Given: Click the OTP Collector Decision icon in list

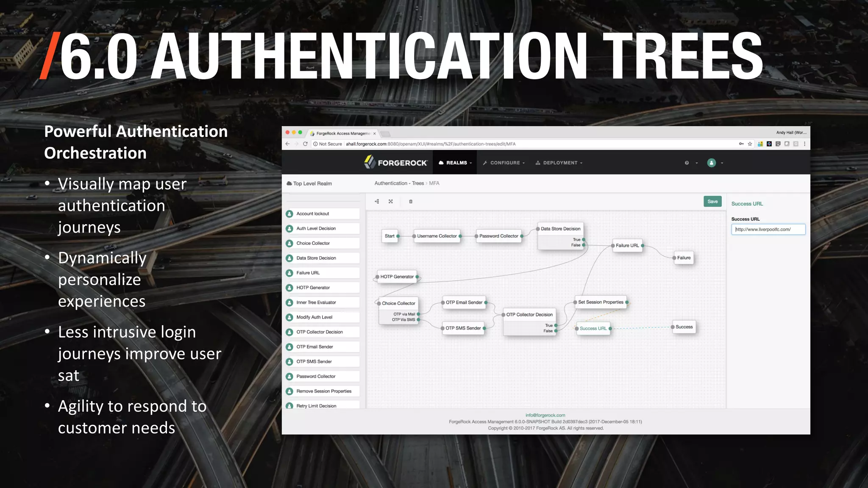Looking at the screenshot, I should coord(289,332).
